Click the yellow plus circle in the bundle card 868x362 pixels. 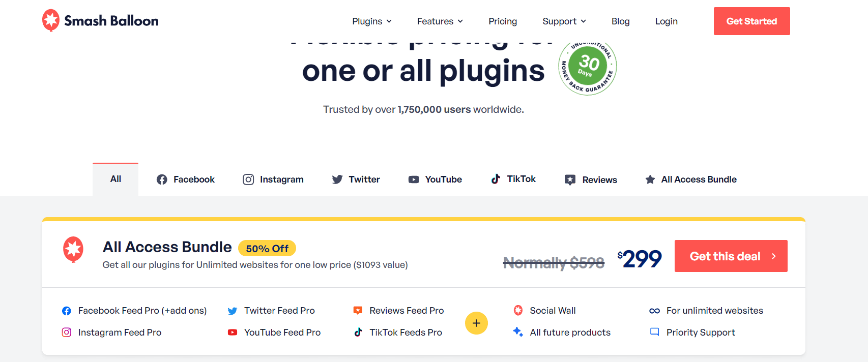click(476, 323)
